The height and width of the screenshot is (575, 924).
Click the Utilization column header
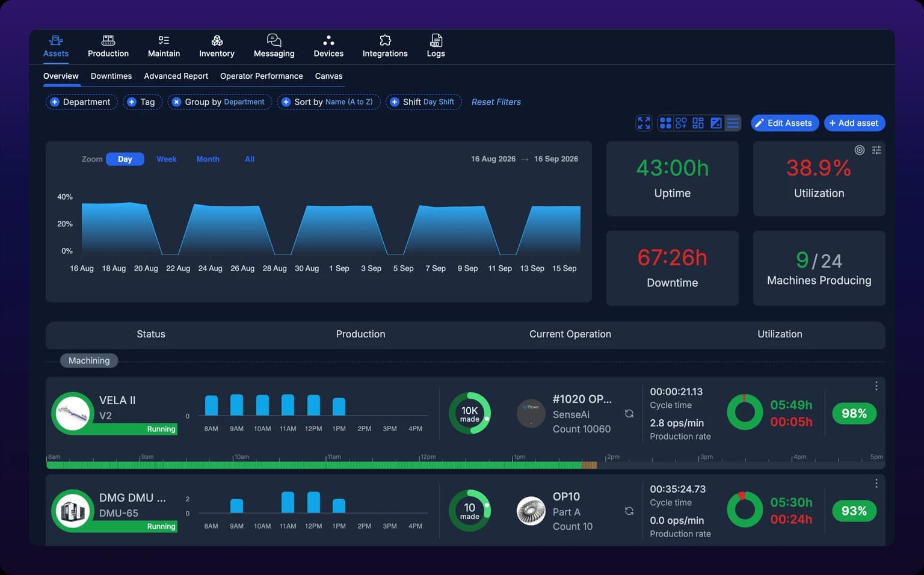pos(780,334)
